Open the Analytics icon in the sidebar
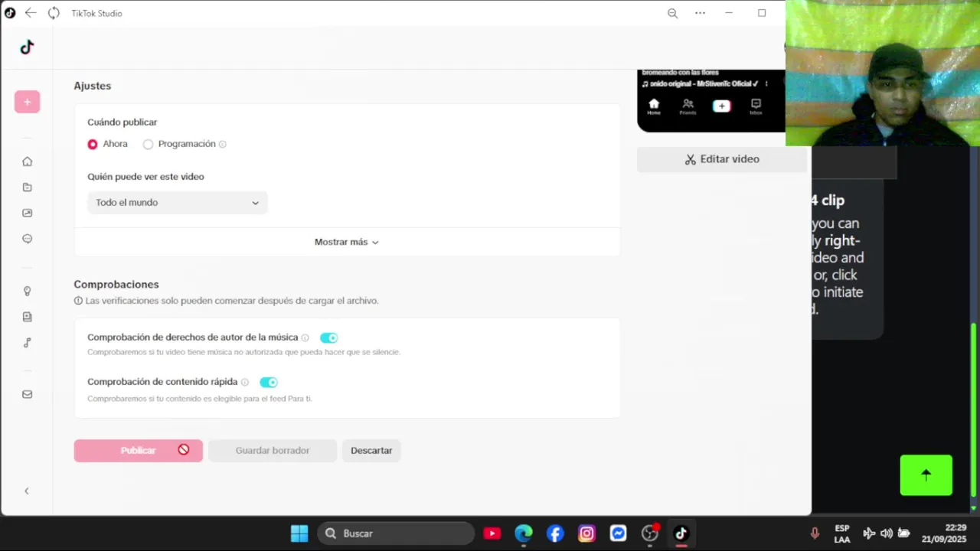Viewport: 980px width, 551px height. pyautogui.click(x=27, y=214)
